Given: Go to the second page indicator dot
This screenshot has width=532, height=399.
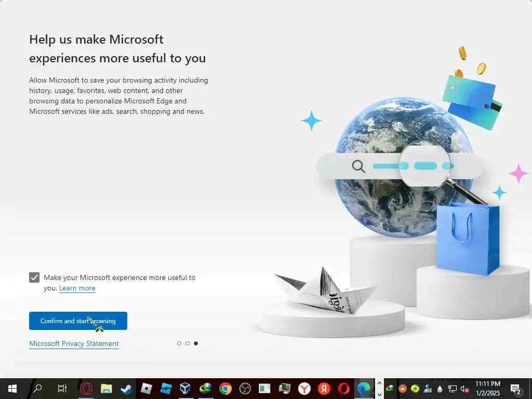Looking at the screenshot, I should (187, 343).
